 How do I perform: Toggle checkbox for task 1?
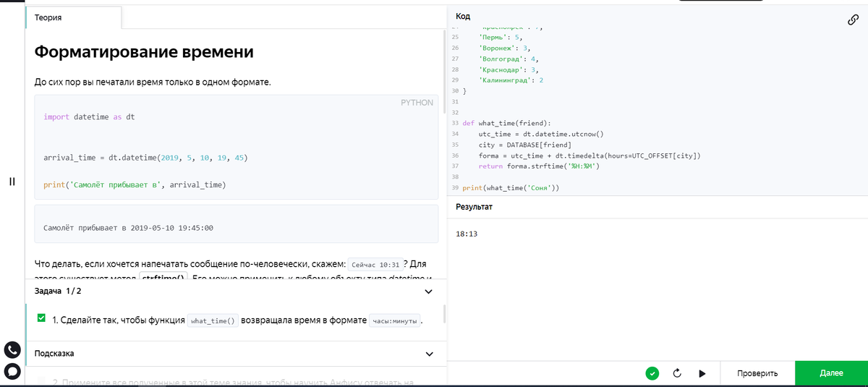coord(41,318)
